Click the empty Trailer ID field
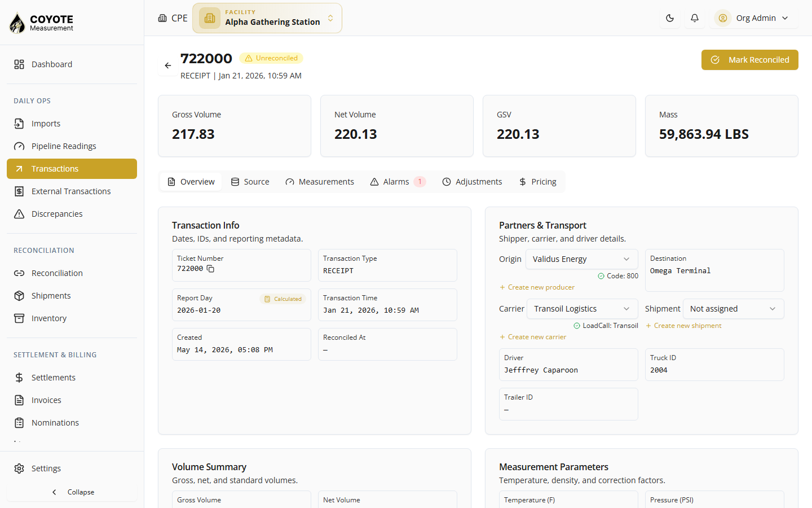The width and height of the screenshot is (812, 508). pos(568,404)
